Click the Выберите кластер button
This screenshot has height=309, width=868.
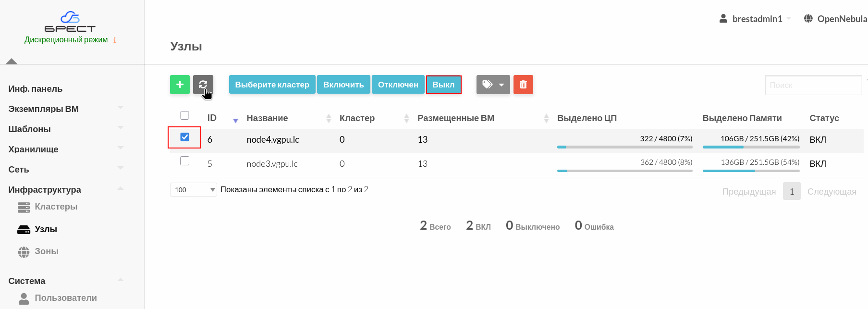(272, 85)
